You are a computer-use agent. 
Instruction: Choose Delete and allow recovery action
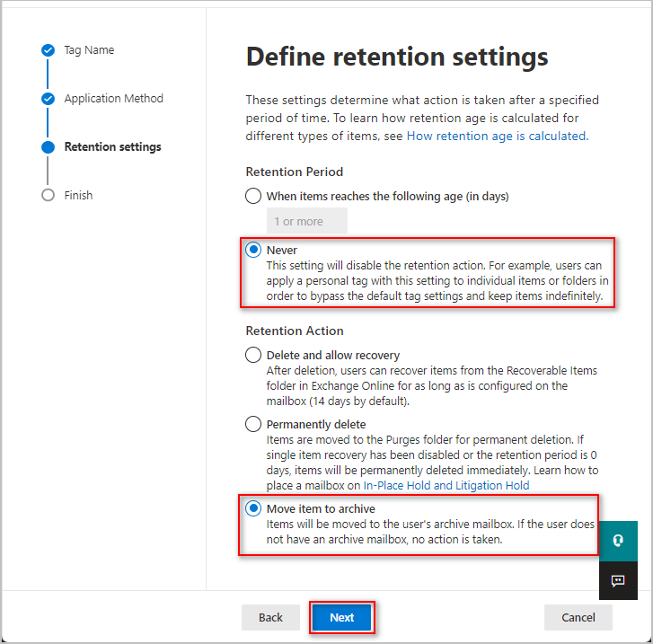coord(253,355)
